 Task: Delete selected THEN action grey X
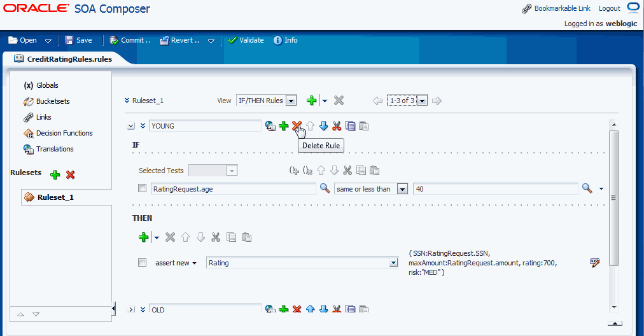coord(170,237)
